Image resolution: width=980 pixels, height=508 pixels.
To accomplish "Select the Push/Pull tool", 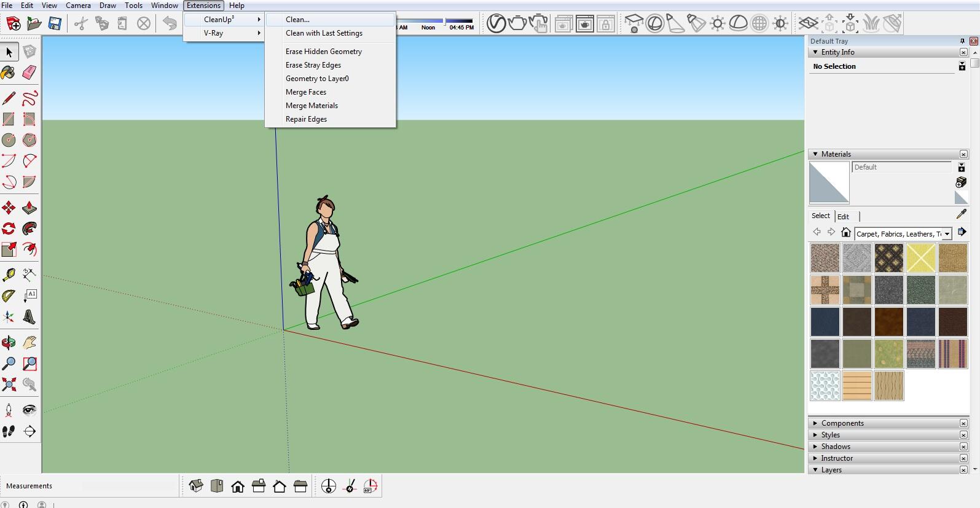I will pos(29,208).
